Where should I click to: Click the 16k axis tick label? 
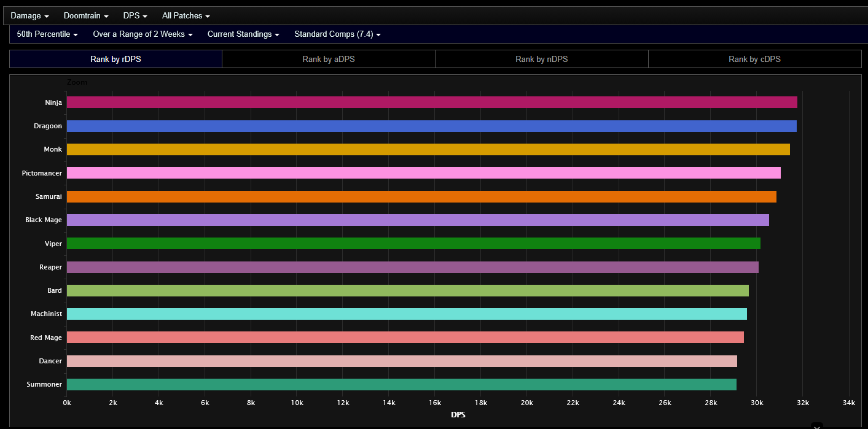click(435, 403)
